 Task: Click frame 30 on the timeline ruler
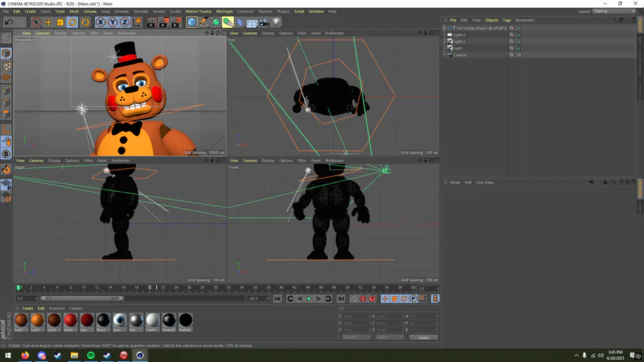coord(215,288)
